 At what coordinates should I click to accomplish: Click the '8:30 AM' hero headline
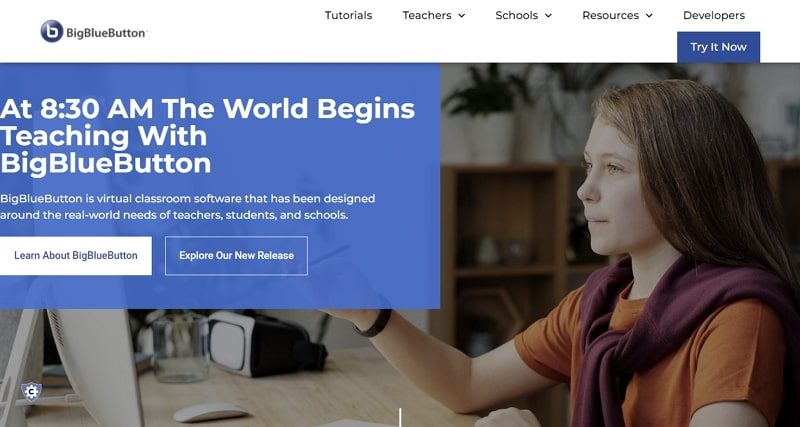(x=207, y=136)
